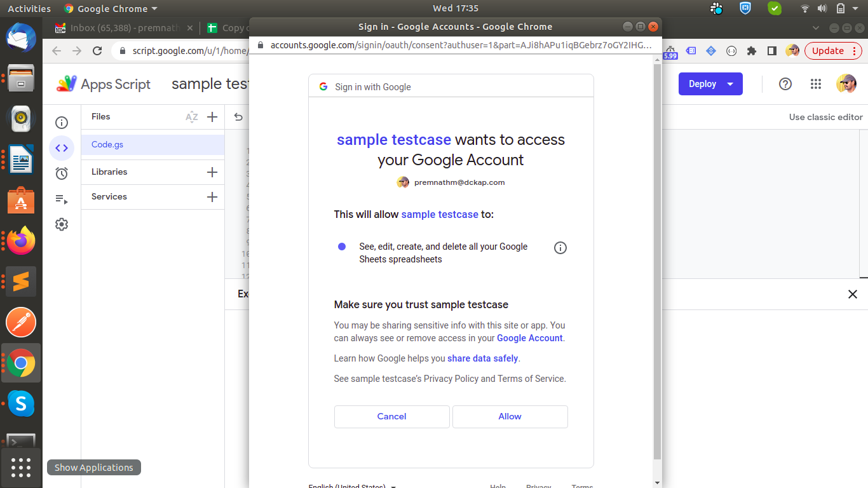This screenshot has height=488, width=868.
Task: Open the Chrome side panel icon
Action: pos(772,51)
